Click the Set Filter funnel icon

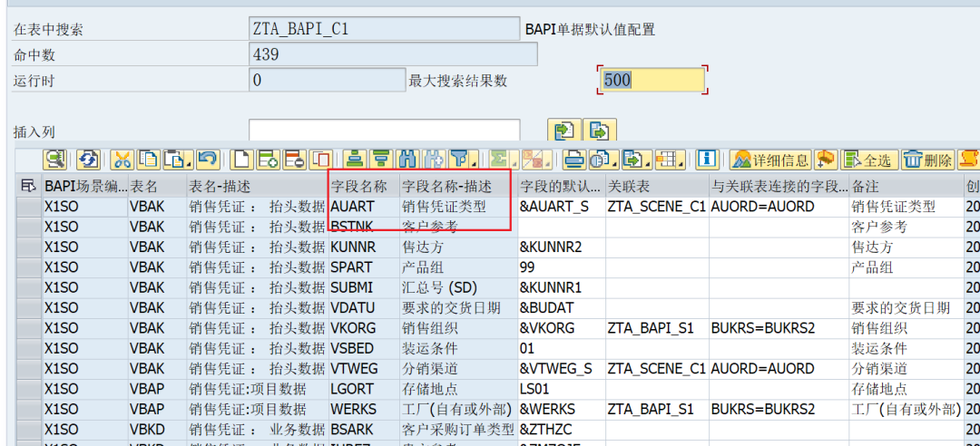coord(459,160)
